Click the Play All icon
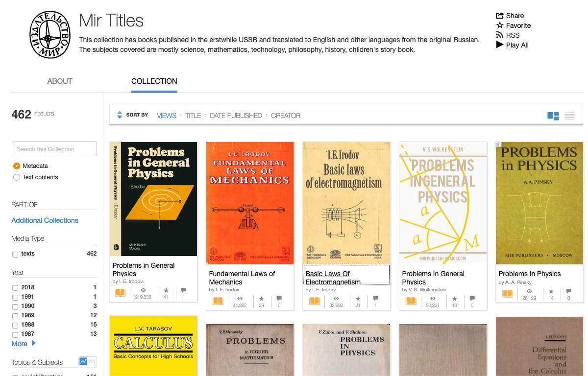Viewport: 588px width, 376px height. 500,45
